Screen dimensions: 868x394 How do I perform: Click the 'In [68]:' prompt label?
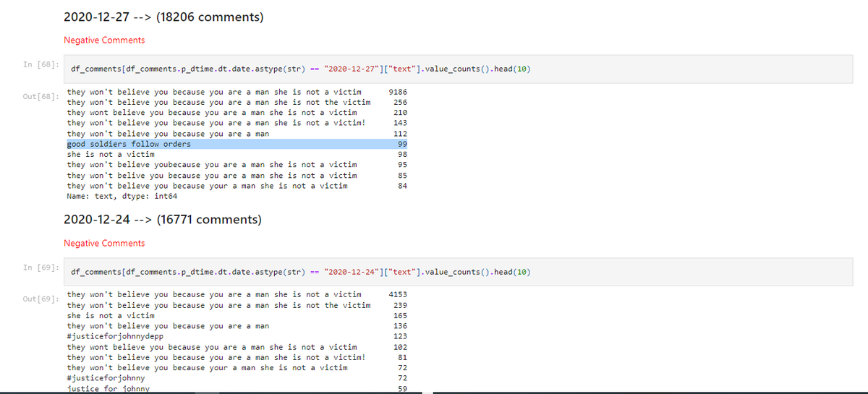[41, 64]
